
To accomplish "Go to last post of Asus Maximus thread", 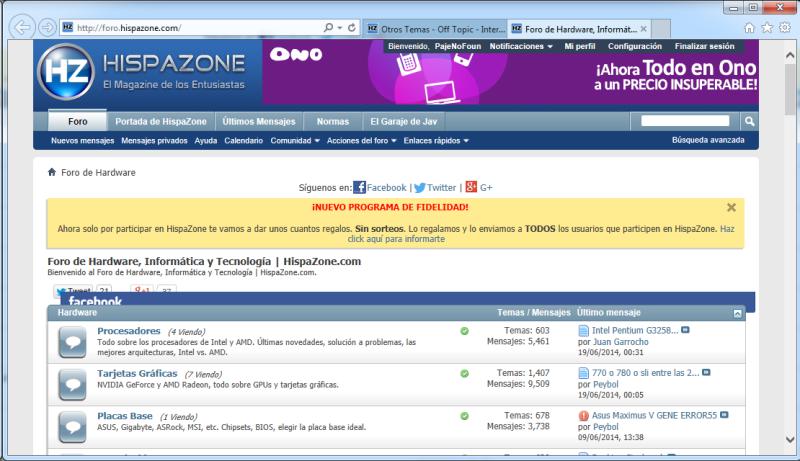I will click(x=724, y=415).
